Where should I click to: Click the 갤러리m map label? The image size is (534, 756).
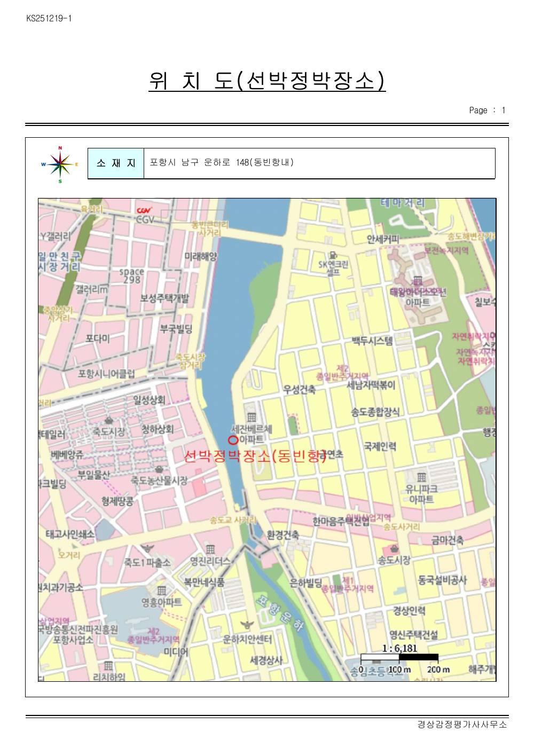tap(91, 289)
